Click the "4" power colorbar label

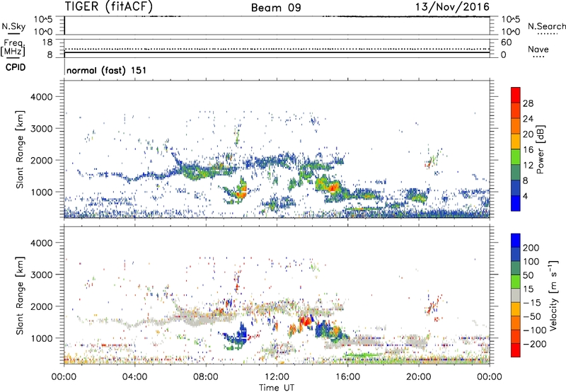pos(525,196)
